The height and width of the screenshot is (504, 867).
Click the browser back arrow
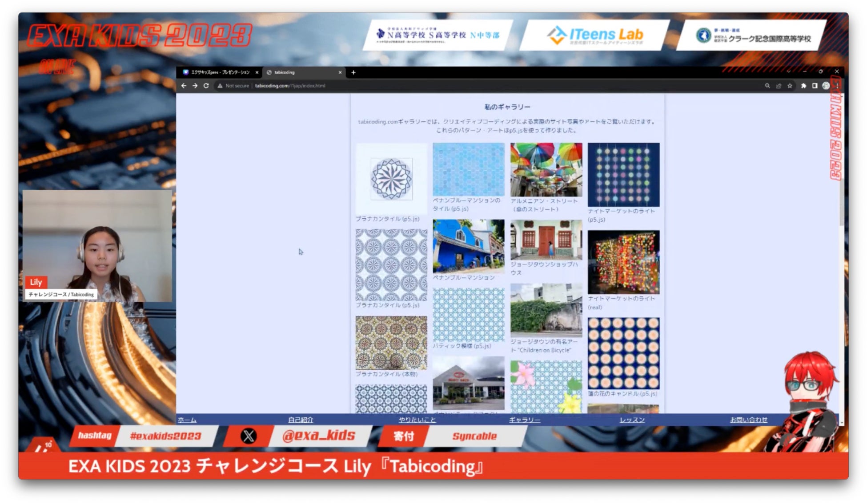pyautogui.click(x=184, y=86)
